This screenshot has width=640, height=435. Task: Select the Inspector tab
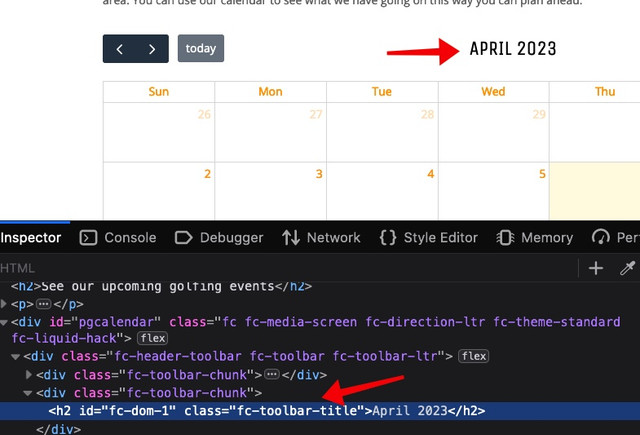pos(31,237)
